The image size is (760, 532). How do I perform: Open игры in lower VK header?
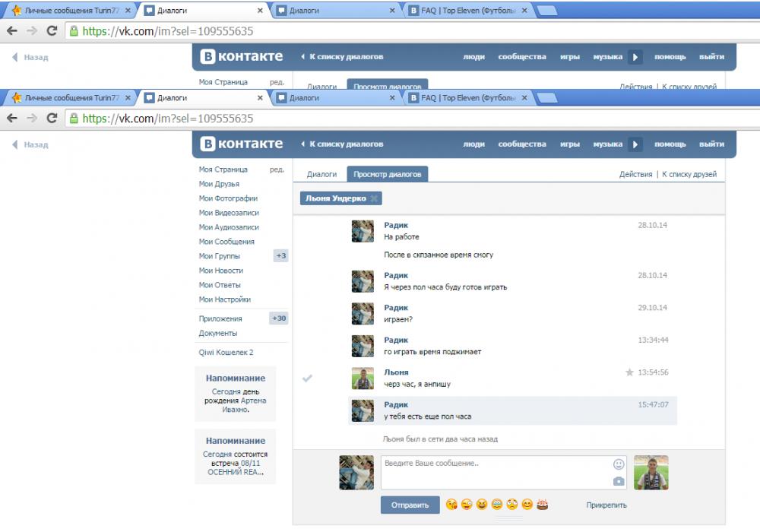click(569, 144)
